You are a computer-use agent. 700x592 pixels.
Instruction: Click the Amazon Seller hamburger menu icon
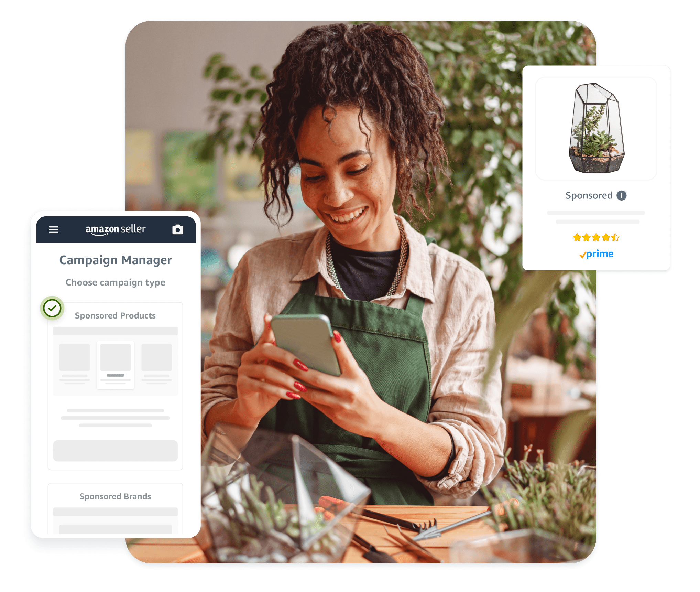(54, 228)
